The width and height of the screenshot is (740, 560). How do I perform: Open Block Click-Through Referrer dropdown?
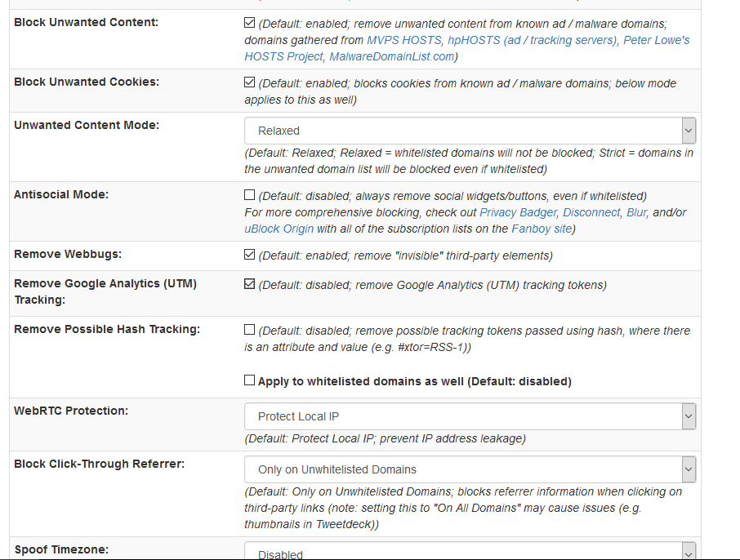(x=470, y=469)
